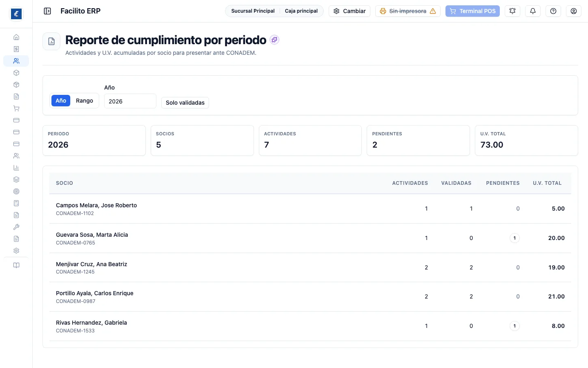The width and height of the screenshot is (588, 368).
Task: Click the pending badge for Guevara Sosa
Action: 514,238
